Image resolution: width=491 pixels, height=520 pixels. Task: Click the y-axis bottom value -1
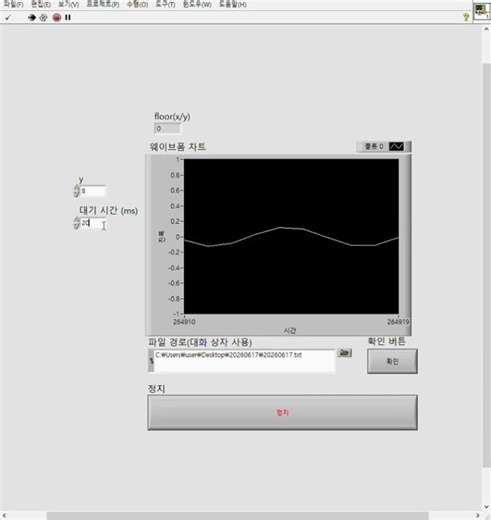pyautogui.click(x=177, y=314)
